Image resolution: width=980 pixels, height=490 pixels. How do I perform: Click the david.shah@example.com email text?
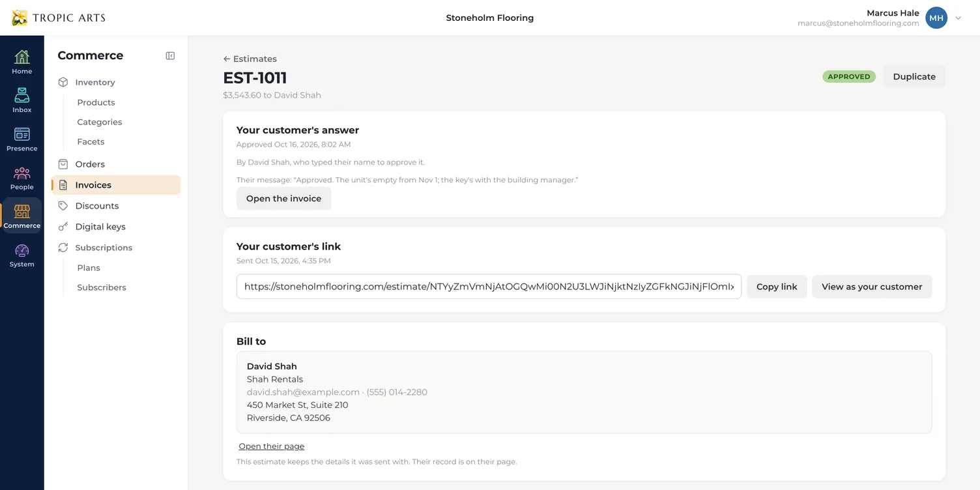303,392
